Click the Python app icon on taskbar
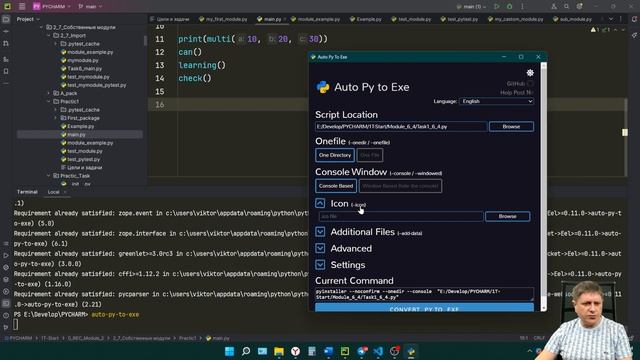Screen dimensions: 640x360 point(411,351)
